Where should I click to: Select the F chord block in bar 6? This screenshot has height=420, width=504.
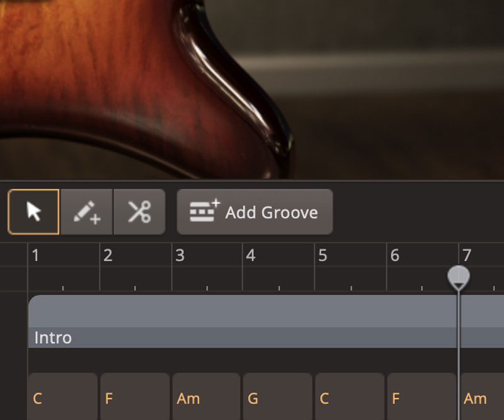point(421,397)
